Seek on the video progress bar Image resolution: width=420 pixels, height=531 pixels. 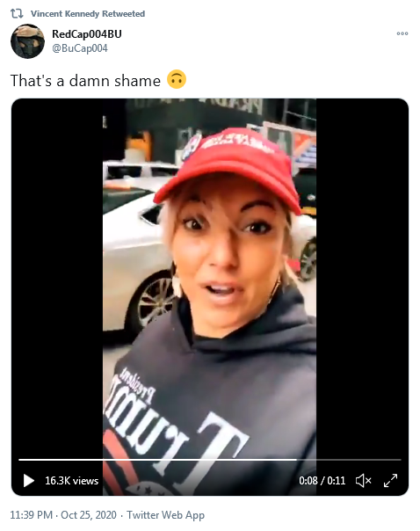pyautogui.click(x=210, y=460)
